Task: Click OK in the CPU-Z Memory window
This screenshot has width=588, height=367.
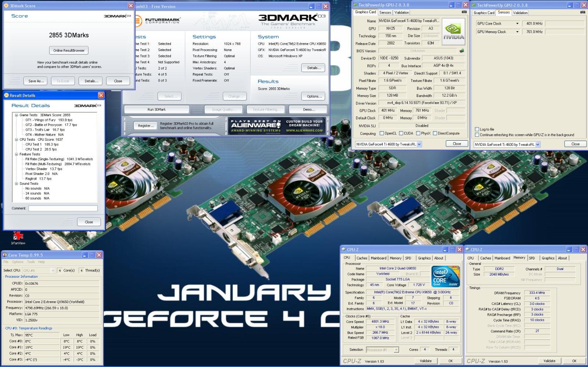Action: pyautogui.click(x=574, y=361)
